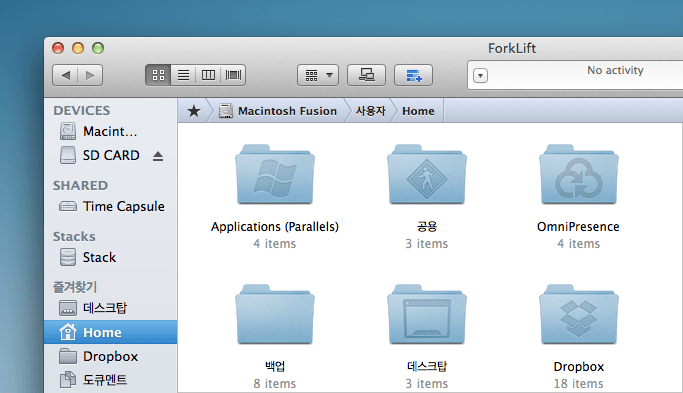This screenshot has height=393, width=683.
Task: Click the DEVICES section header
Action: pyautogui.click(x=81, y=111)
